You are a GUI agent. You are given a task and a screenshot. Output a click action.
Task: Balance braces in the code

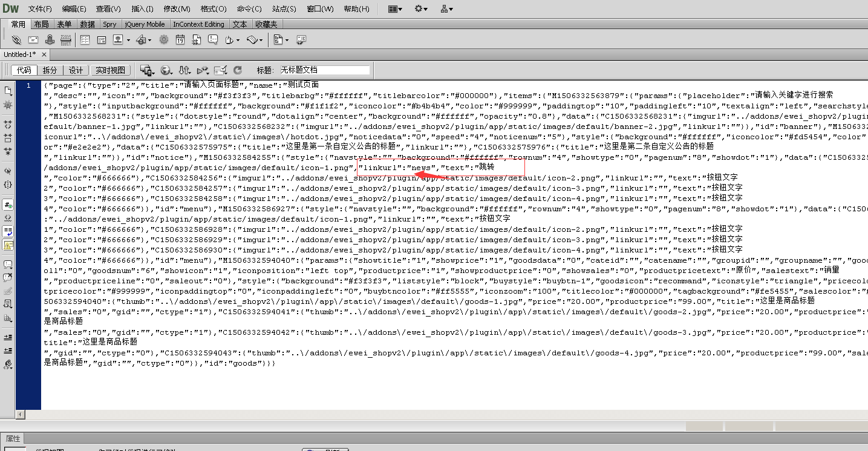[x=8, y=185]
